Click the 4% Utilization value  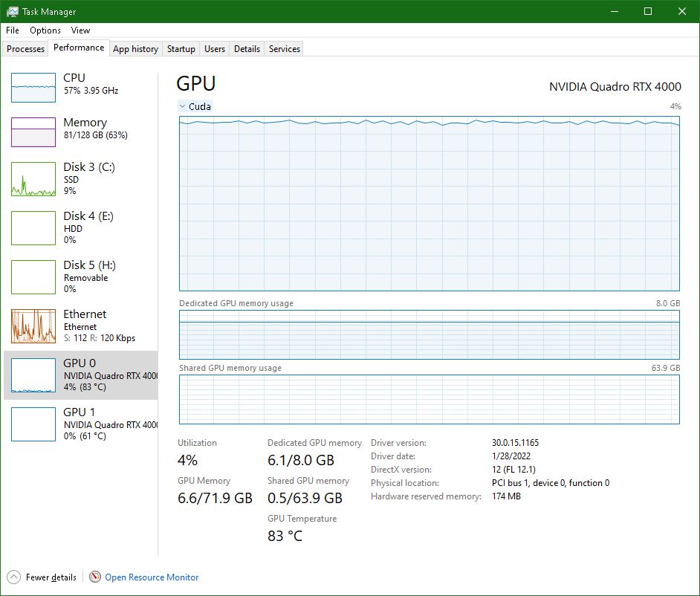pos(187,460)
